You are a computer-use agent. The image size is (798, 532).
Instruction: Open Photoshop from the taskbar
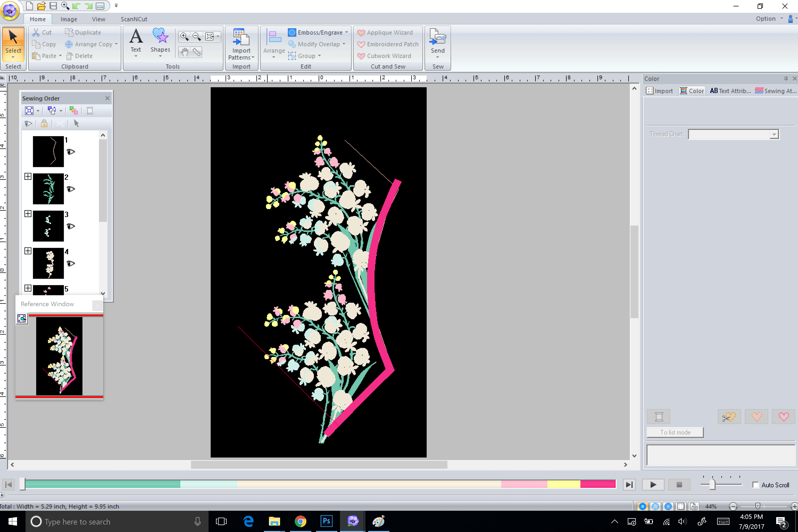pos(326,521)
